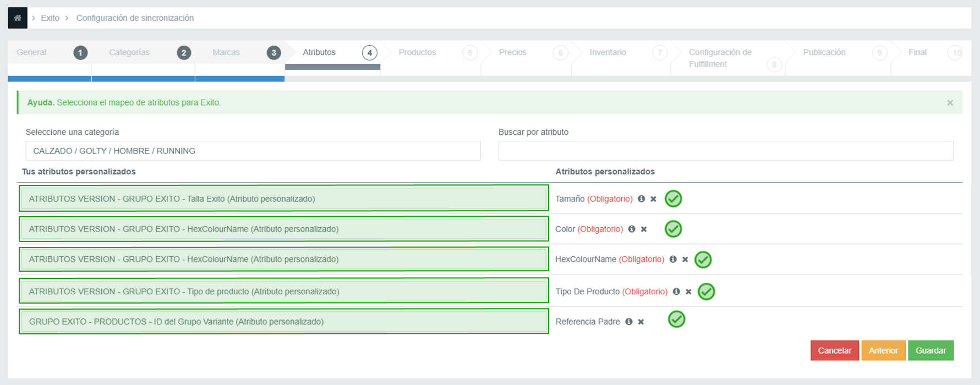Click the Tamaño attribute label

tap(570, 199)
